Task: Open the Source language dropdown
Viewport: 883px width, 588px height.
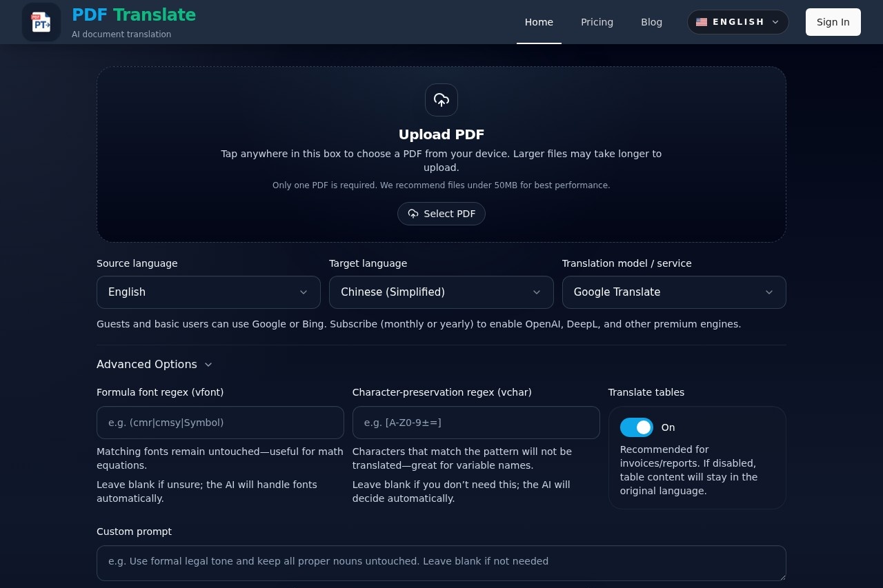Action: point(208,292)
